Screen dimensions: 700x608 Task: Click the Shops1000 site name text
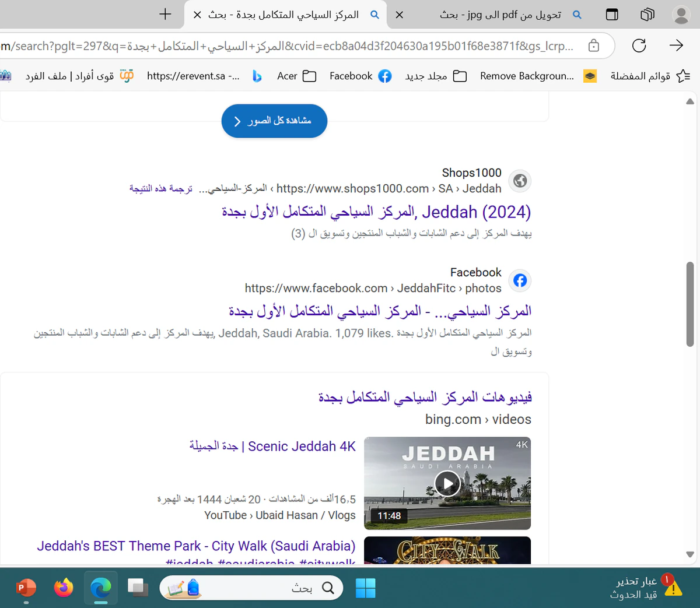tap(472, 173)
